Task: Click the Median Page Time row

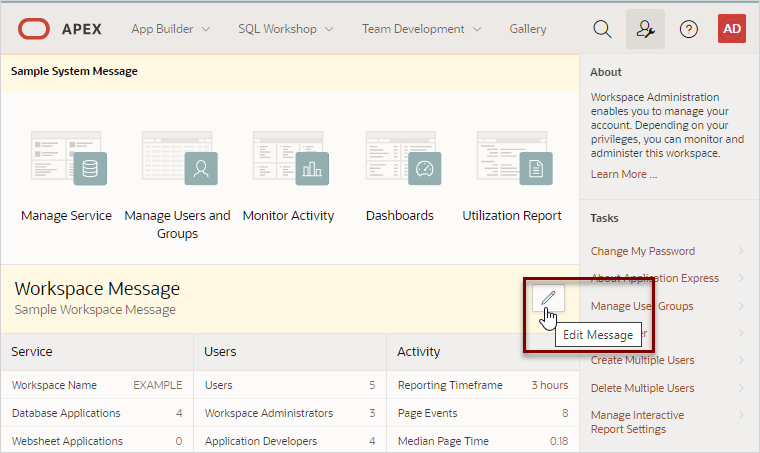Action: click(x=483, y=441)
